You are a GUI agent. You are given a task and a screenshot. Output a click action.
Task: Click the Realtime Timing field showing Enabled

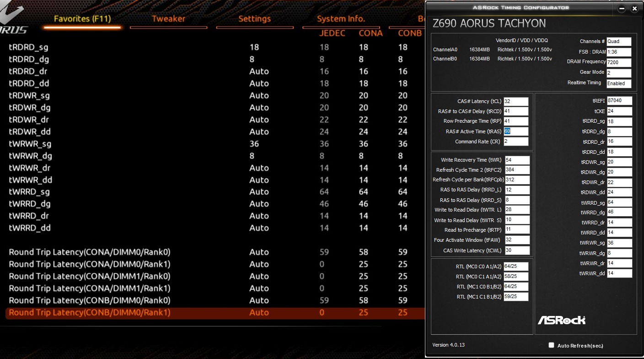(619, 84)
